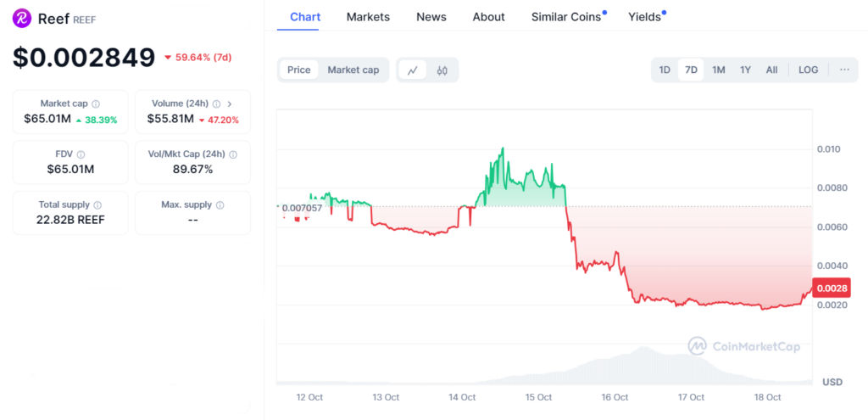Click the Volume (24h) info icon
Screen dimensions: 868x420
(x=216, y=104)
